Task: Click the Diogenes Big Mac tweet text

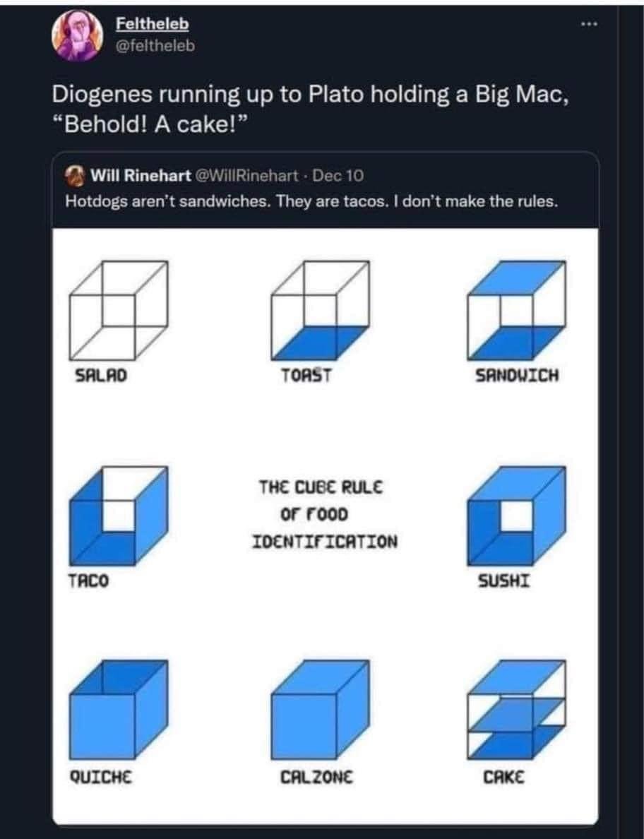Action: click(x=310, y=109)
